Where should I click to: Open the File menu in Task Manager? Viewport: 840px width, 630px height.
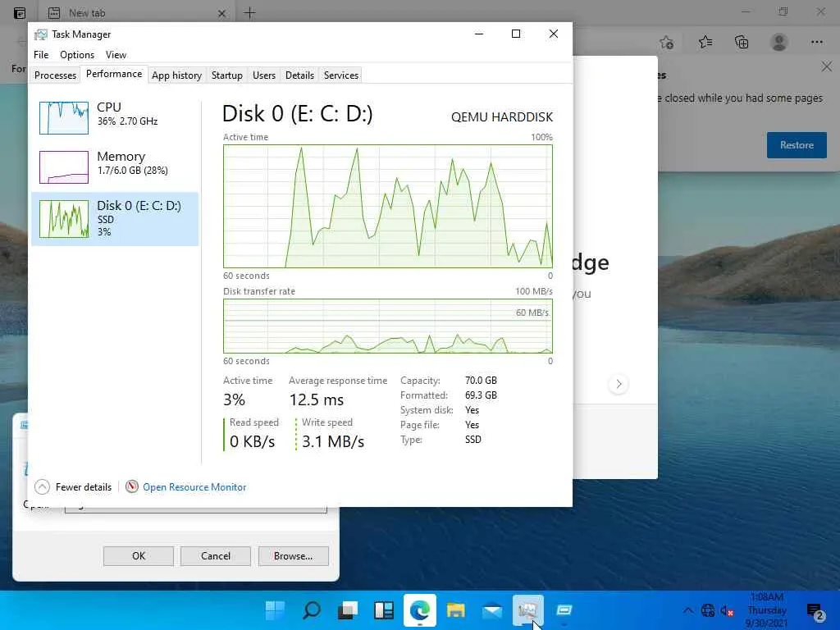pos(41,55)
